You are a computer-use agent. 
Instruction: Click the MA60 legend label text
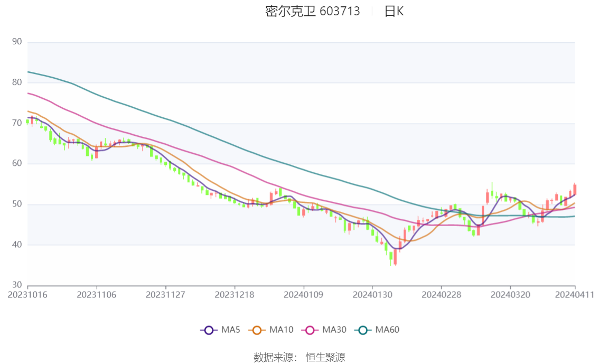387,330
